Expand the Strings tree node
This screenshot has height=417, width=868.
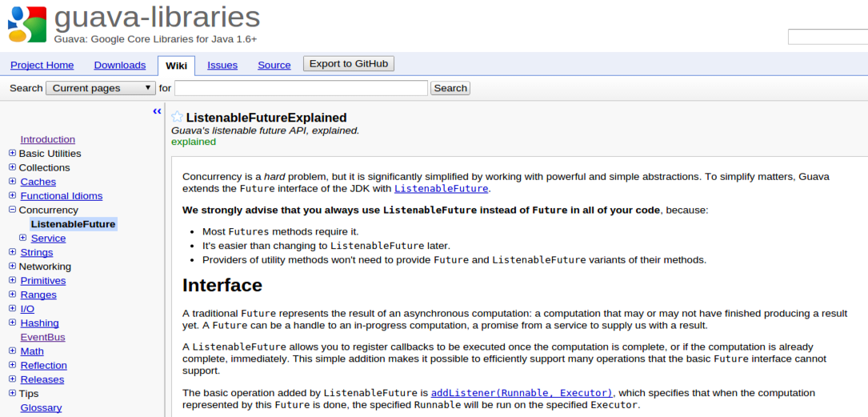[x=12, y=252]
